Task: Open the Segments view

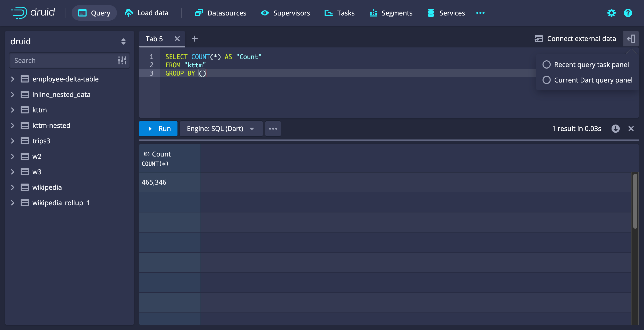Action: pos(391,13)
